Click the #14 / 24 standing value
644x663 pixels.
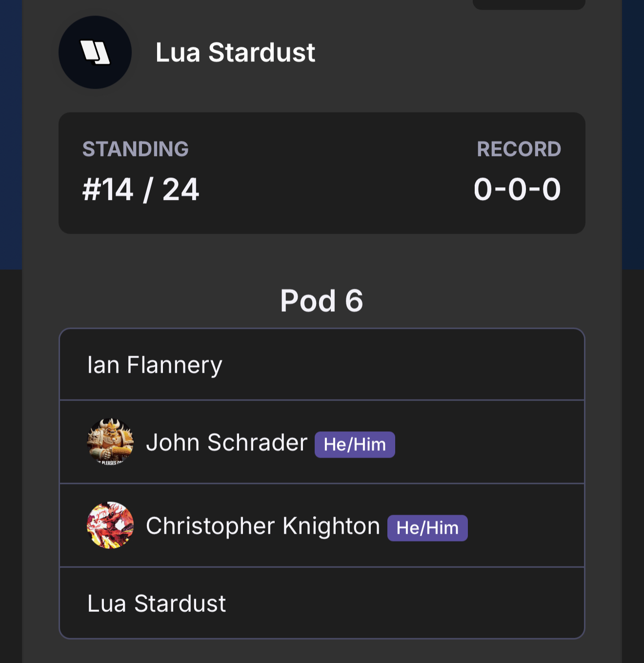[141, 189]
